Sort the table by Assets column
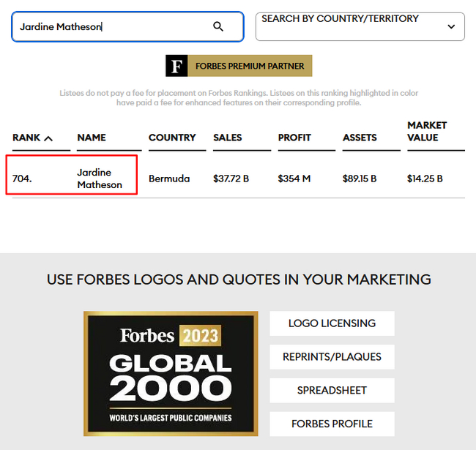476x450 pixels. click(x=360, y=138)
